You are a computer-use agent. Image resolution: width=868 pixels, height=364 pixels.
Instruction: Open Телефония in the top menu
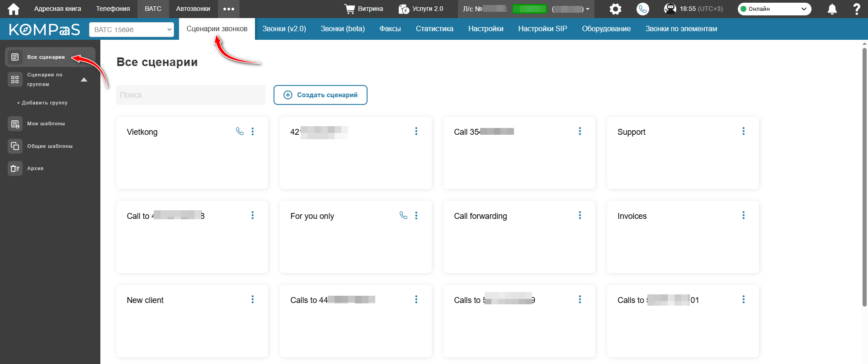(x=113, y=9)
